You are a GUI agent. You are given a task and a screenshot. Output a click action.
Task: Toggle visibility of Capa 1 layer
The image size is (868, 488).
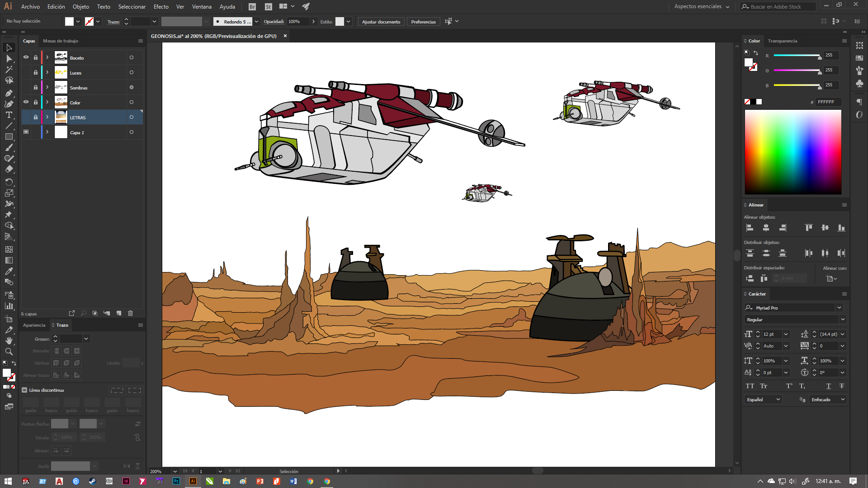26,132
